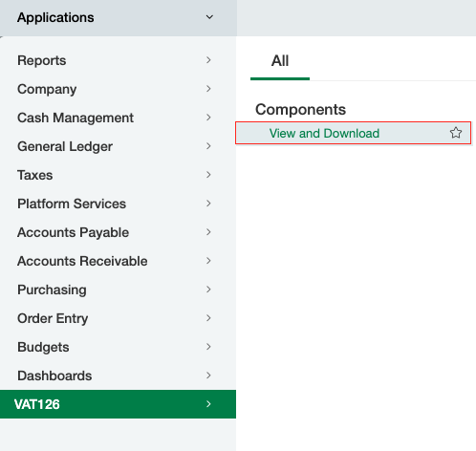The height and width of the screenshot is (451, 476).
Task: Expand the Order Entry chevron
Action: (208, 318)
